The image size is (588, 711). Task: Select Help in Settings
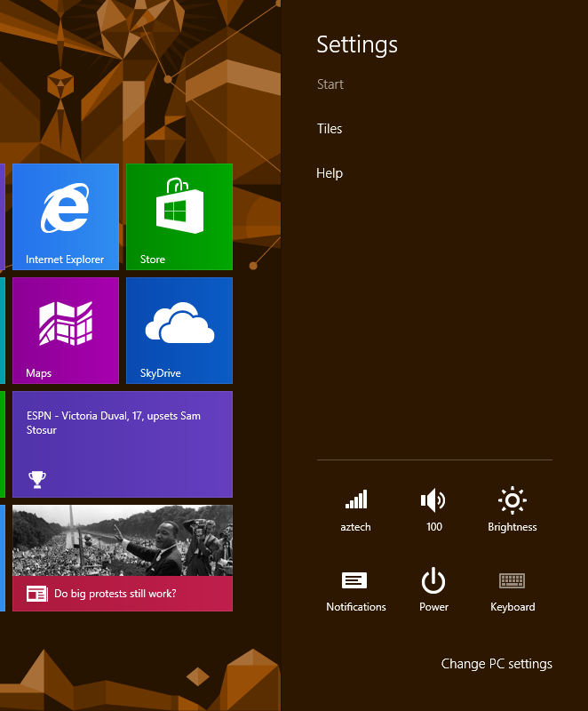pos(330,173)
